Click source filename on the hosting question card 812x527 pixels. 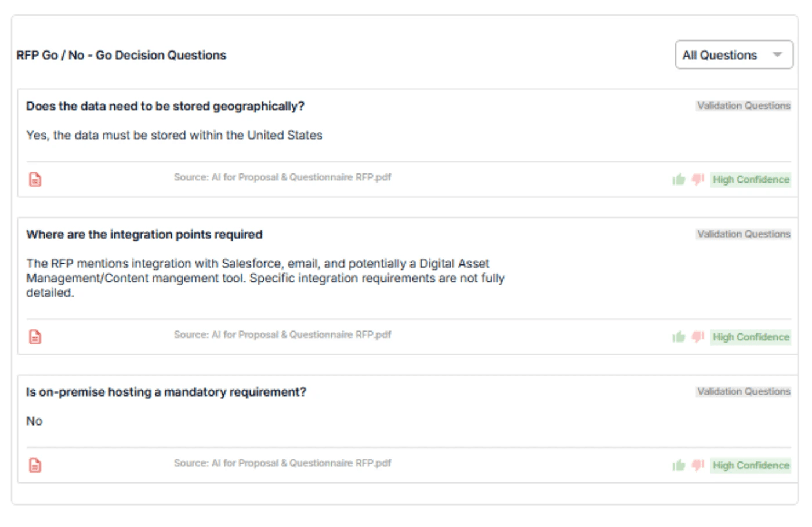pyautogui.click(x=282, y=464)
